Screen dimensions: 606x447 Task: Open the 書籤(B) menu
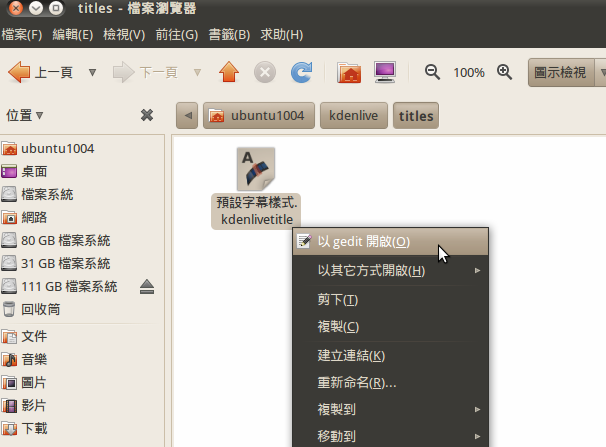click(229, 35)
